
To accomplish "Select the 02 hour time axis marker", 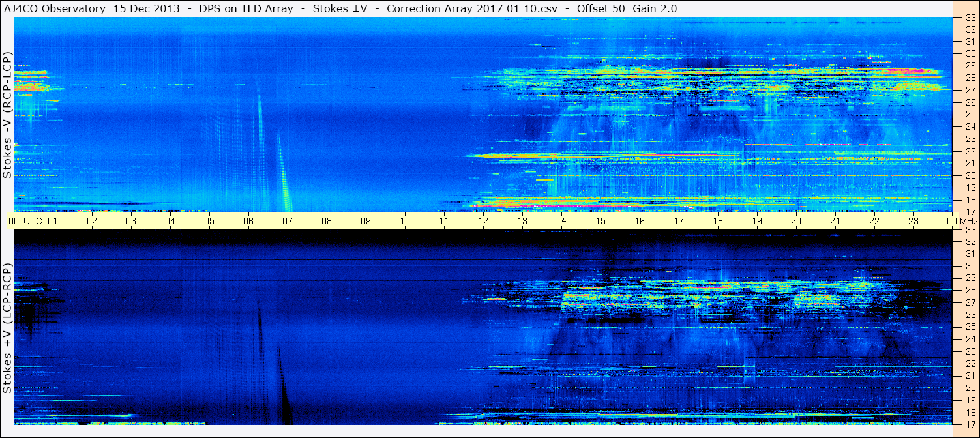I will tap(92, 221).
